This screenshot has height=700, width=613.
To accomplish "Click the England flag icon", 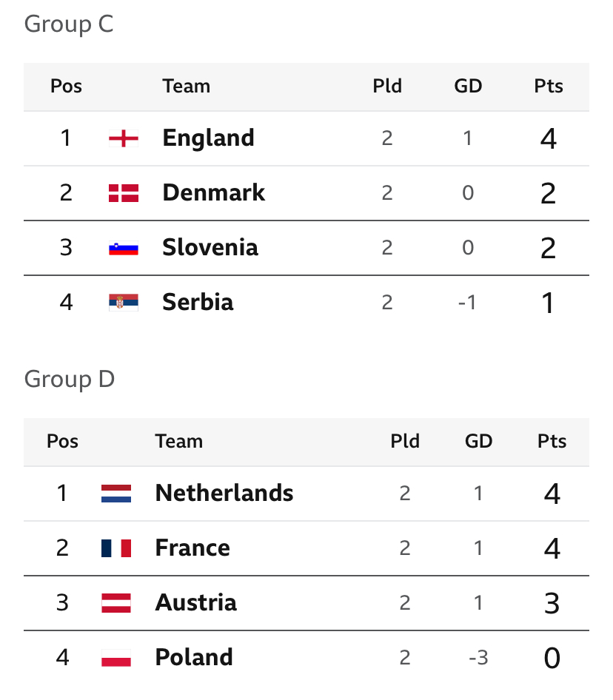I will 124,138.
